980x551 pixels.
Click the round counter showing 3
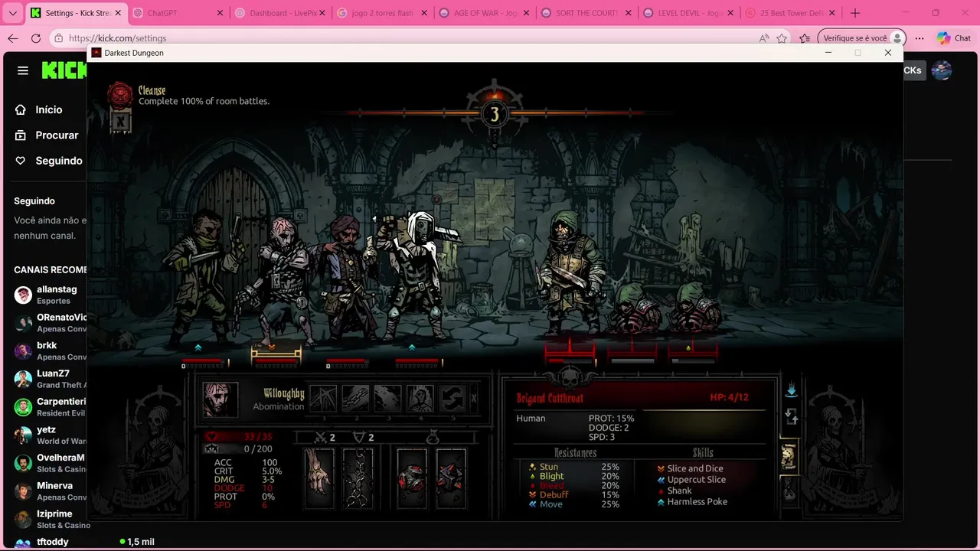(x=495, y=114)
